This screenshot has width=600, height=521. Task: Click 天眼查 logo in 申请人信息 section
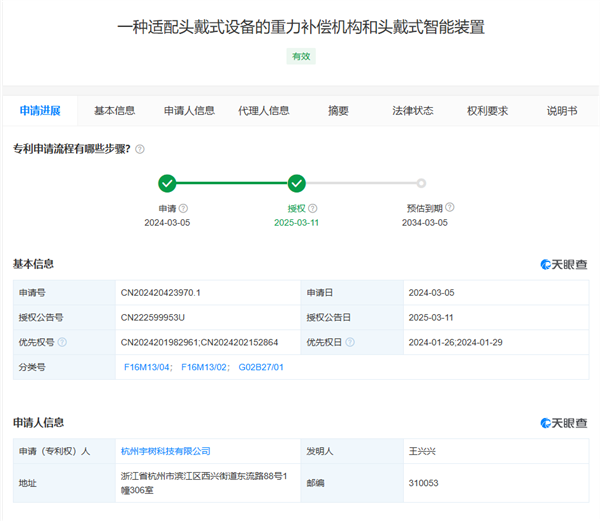pyautogui.click(x=564, y=423)
